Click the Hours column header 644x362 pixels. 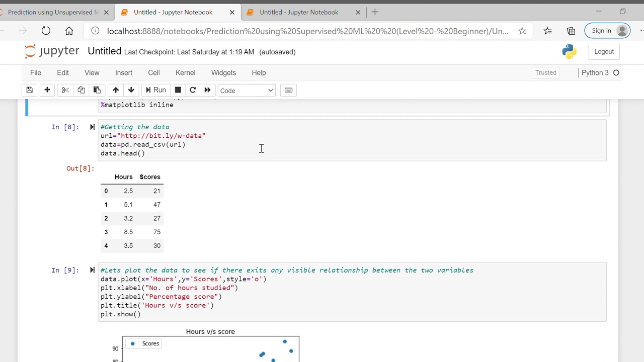(123, 177)
